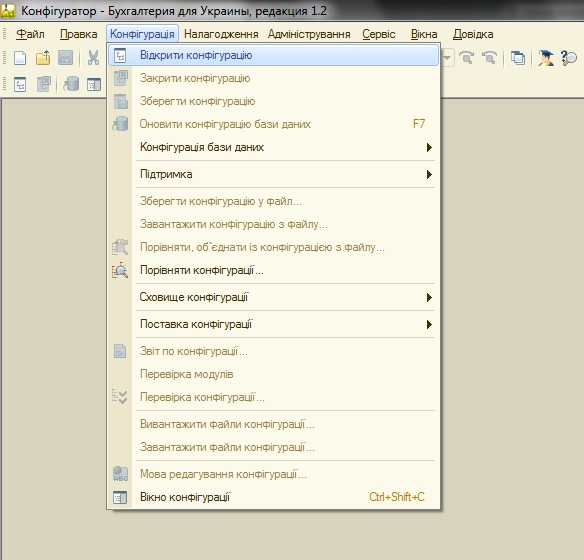Image resolution: width=584 pixels, height=560 pixels.
Task: Choose Завантажити конфігурацію з файлу…
Action: pos(273,224)
